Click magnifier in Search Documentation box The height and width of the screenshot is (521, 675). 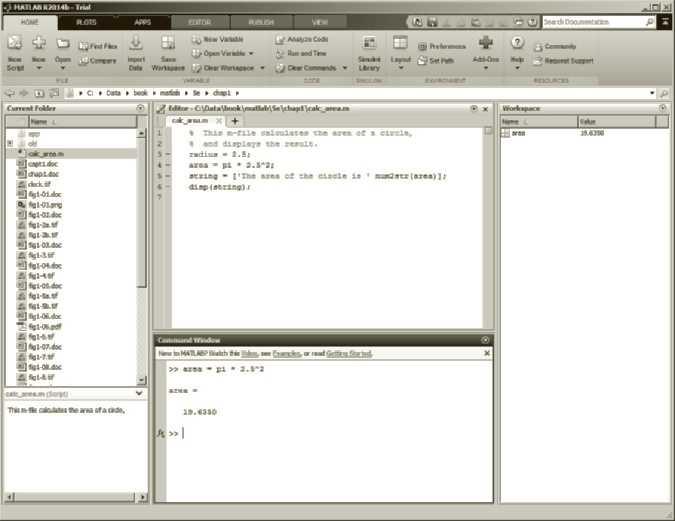[650, 22]
